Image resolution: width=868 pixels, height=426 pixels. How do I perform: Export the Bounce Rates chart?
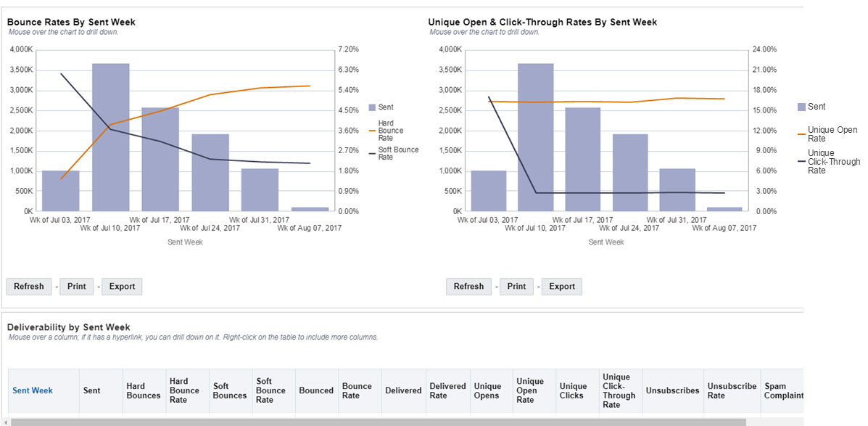click(122, 287)
